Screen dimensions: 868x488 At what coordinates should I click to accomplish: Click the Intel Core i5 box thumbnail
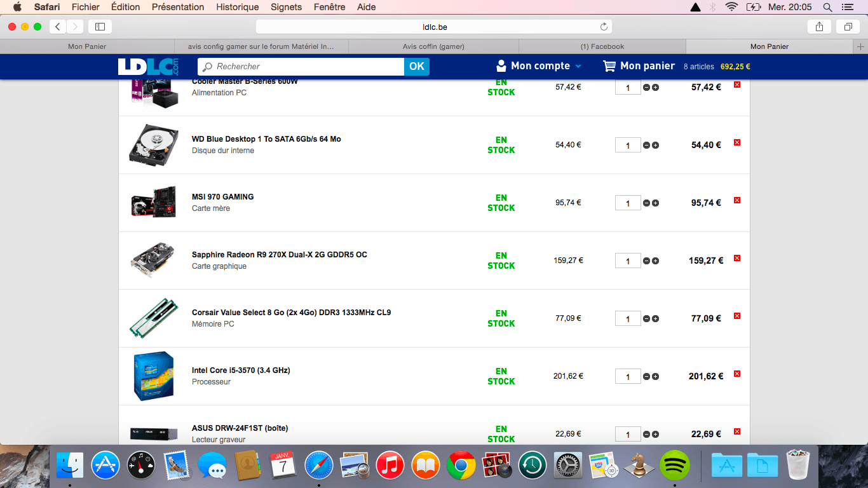[x=153, y=376]
